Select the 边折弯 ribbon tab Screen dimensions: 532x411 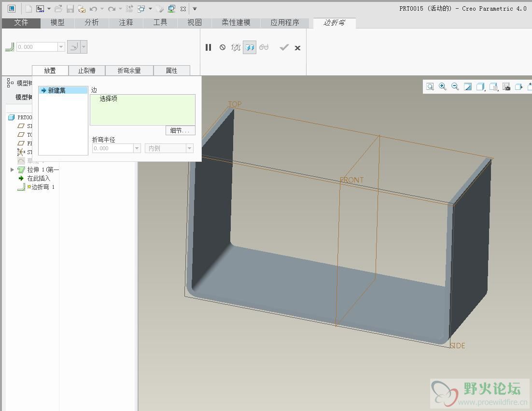[x=334, y=23]
